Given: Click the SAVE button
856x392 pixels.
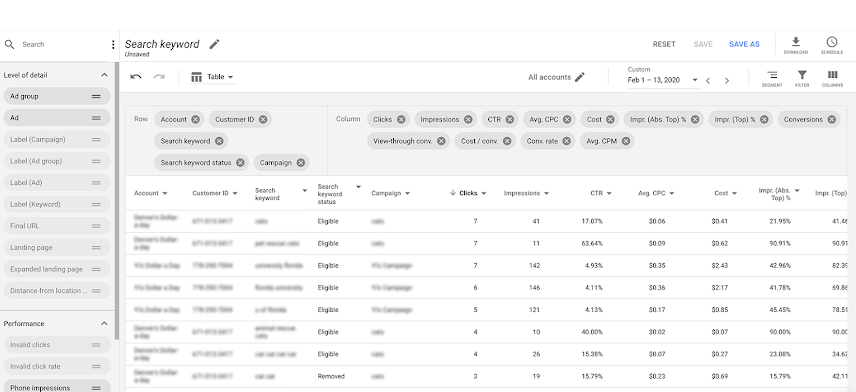Looking at the screenshot, I should click(703, 44).
